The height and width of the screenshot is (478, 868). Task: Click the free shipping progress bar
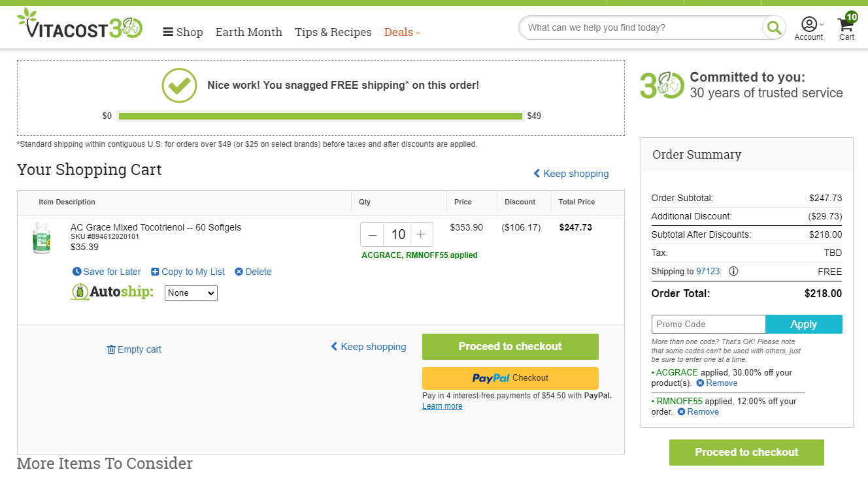(x=321, y=116)
